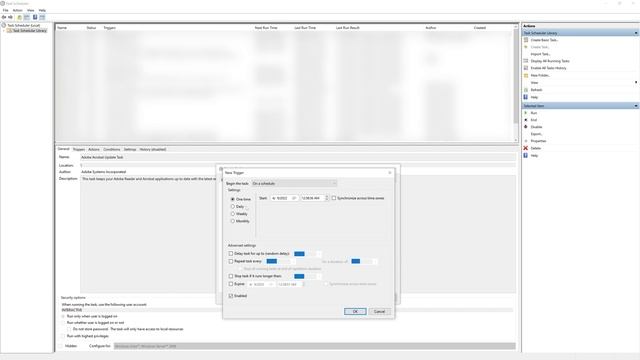Click the red Delete X icon
This screenshot has height=360, width=640.
coord(526,148)
